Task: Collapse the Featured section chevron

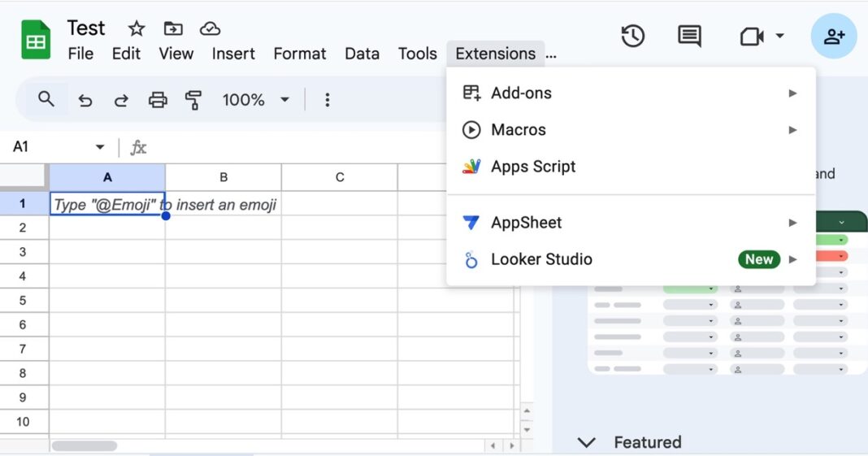Action: tap(586, 443)
